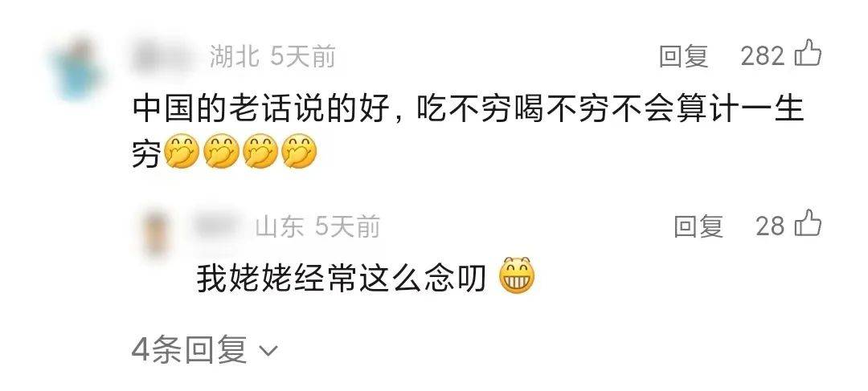This screenshot has height=391, width=868.
Task: Open blurred username before 山东
Action: pos(219,226)
